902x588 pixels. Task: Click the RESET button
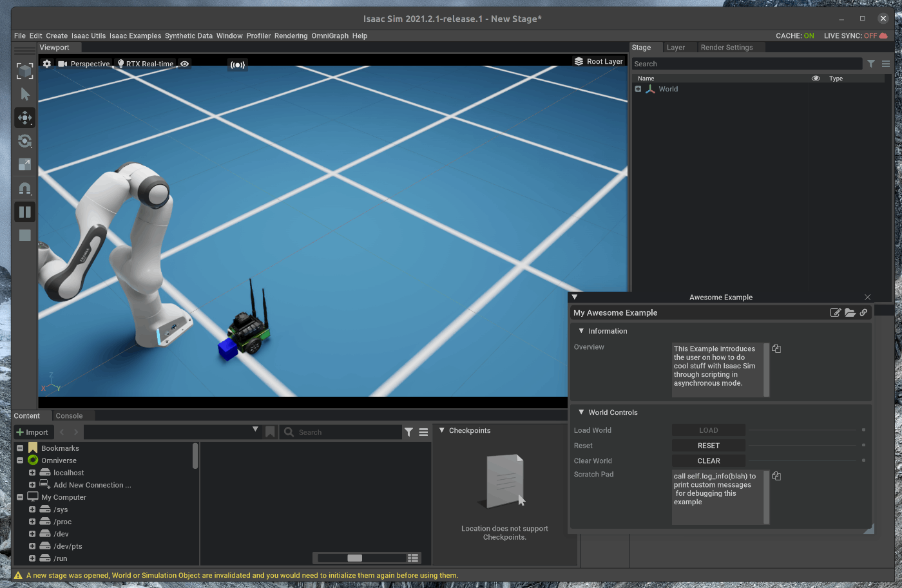point(709,446)
